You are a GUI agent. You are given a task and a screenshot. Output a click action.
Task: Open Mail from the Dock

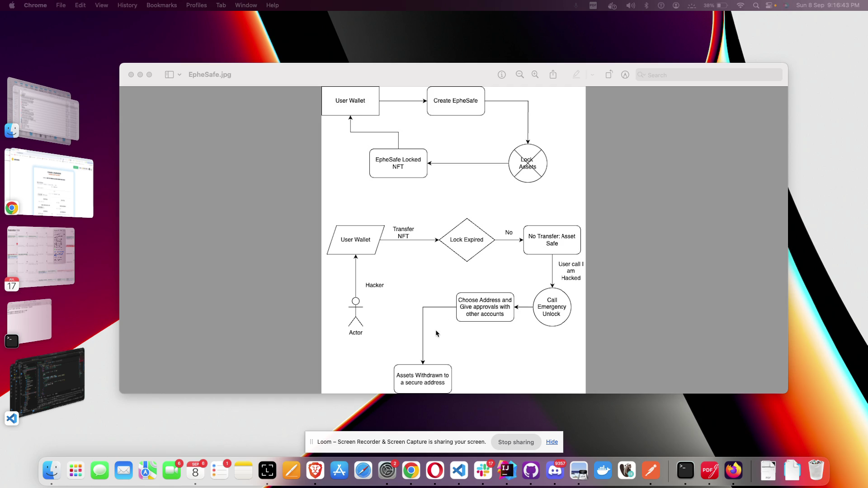(x=123, y=470)
